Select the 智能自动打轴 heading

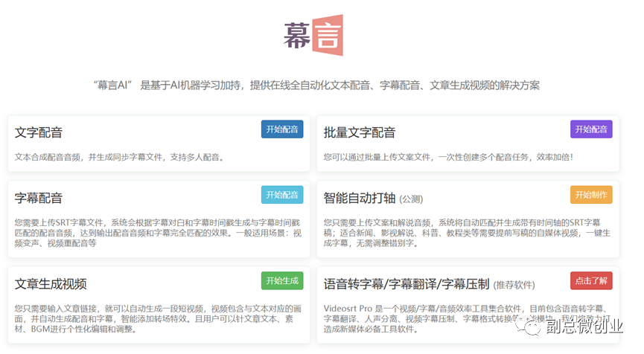pyautogui.click(x=360, y=198)
